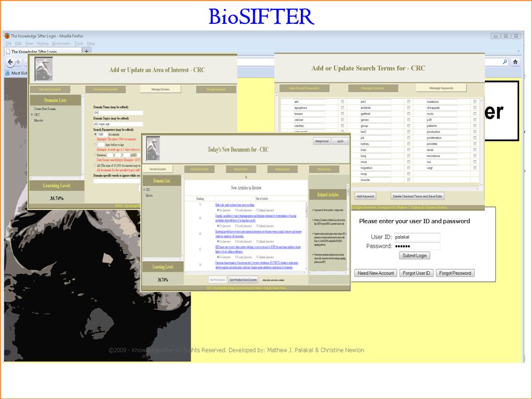532x399 pixels.
Task: Click the Forgot Password button
Action: click(455, 273)
